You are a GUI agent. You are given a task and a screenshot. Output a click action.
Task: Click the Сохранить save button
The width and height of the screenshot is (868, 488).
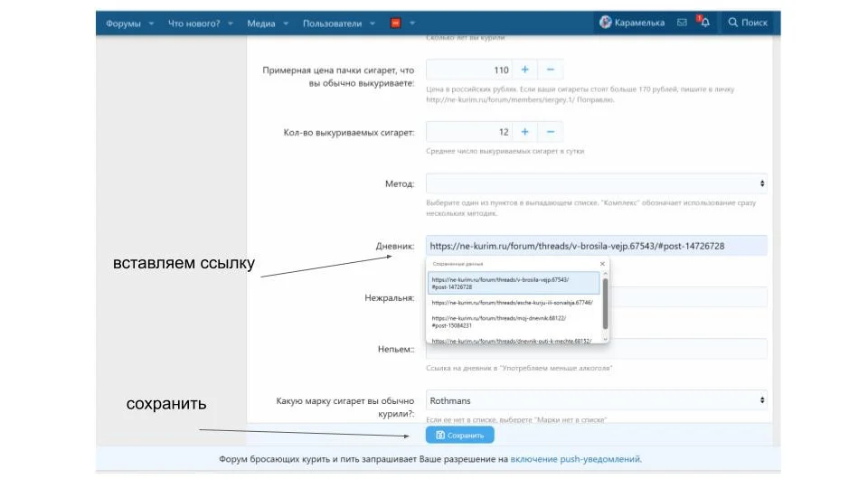460,435
